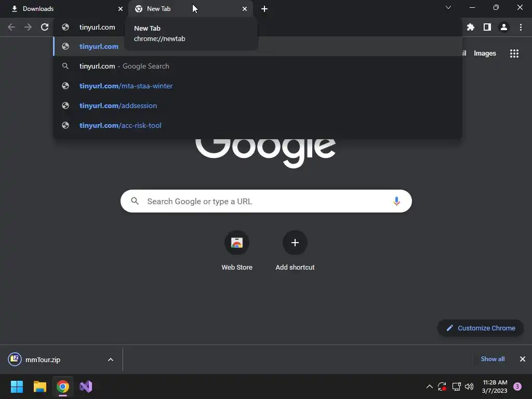
Task: Open Chrome's three-dot menu
Action: [521, 27]
